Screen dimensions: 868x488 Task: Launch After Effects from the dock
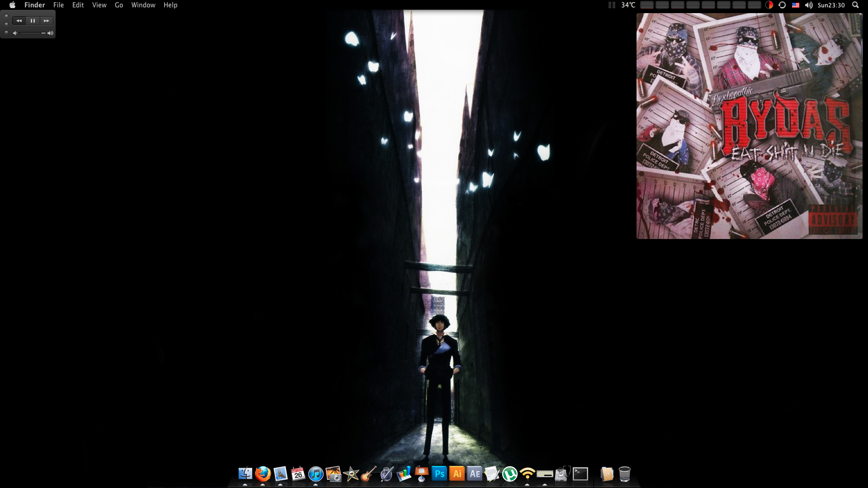click(474, 474)
